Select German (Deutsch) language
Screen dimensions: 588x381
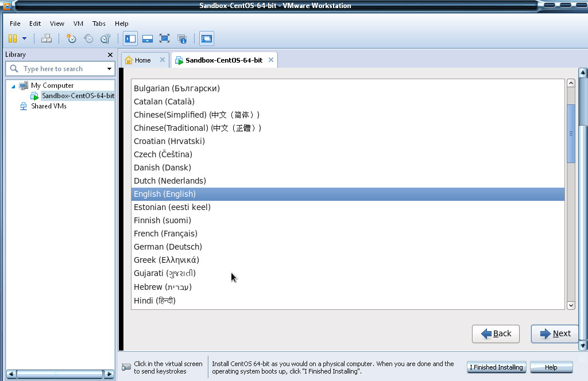(347, 247)
